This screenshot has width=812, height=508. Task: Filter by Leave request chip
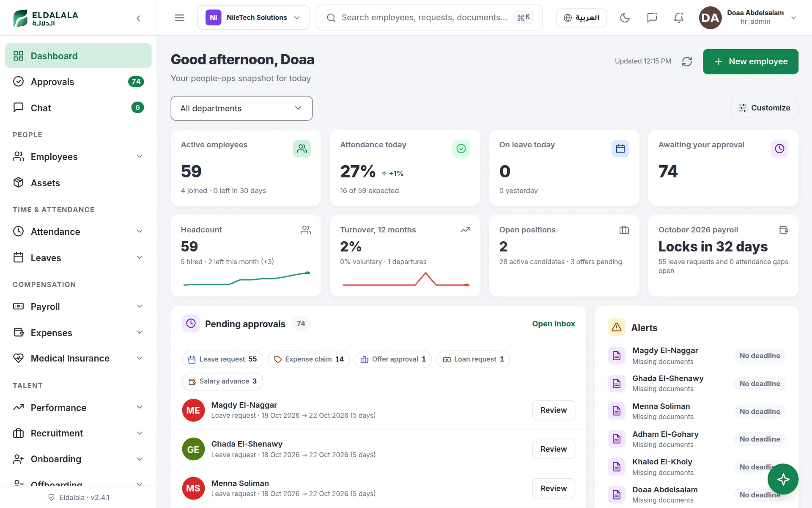222,359
